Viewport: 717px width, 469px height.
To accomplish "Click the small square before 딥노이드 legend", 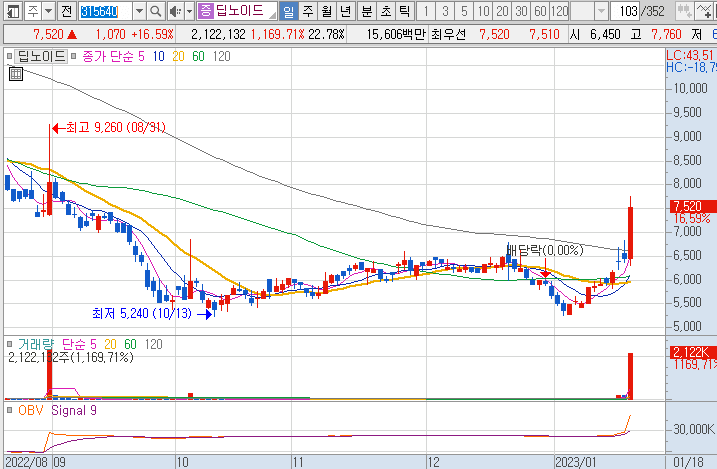I will click(9, 56).
